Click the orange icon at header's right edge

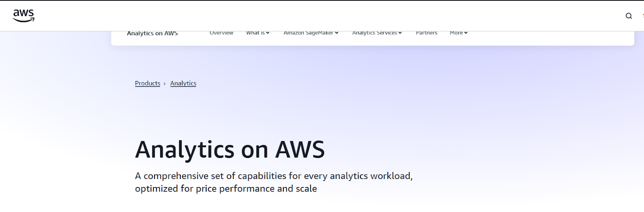[x=643, y=16]
